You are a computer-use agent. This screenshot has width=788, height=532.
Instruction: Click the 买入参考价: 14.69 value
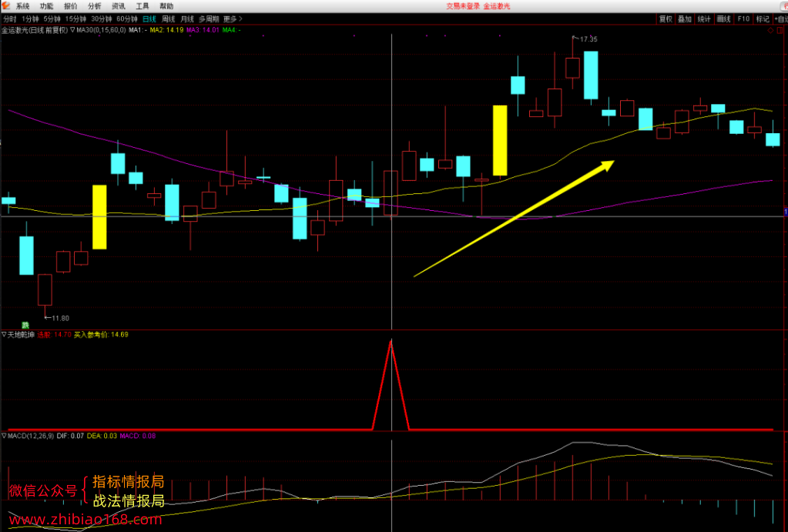pyautogui.click(x=101, y=335)
